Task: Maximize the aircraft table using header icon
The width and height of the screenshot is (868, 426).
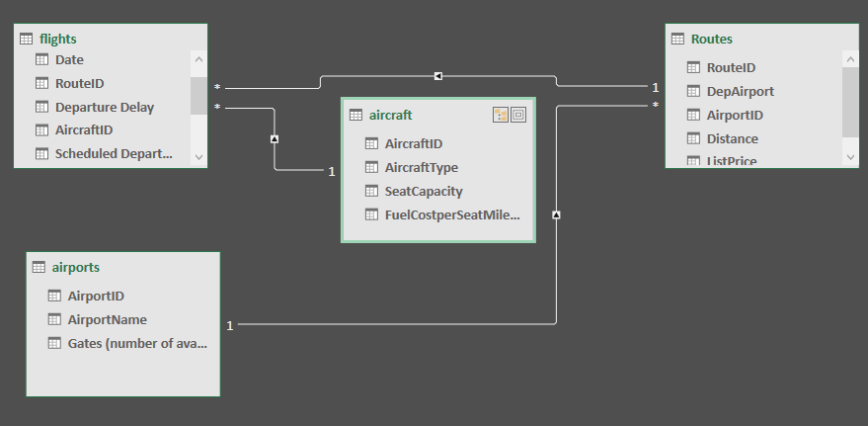Action: pyautogui.click(x=518, y=116)
